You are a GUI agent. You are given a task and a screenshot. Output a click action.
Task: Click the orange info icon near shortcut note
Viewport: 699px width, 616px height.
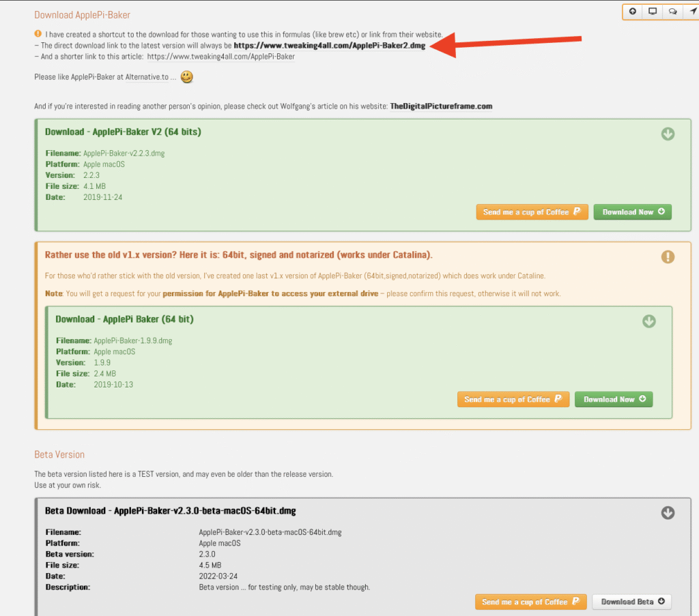tap(38, 34)
